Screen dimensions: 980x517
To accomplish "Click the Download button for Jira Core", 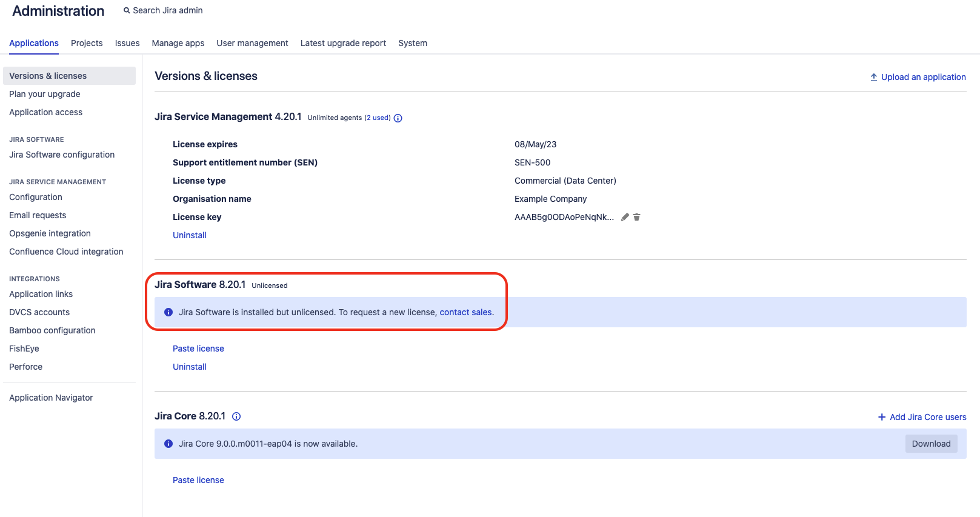I will 932,444.
